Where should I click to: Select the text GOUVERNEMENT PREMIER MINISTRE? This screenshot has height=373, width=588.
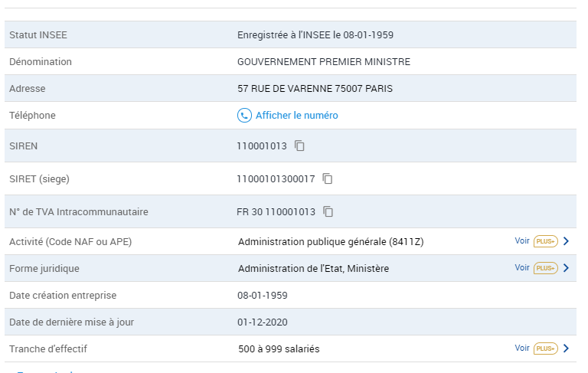tap(324, 61)
